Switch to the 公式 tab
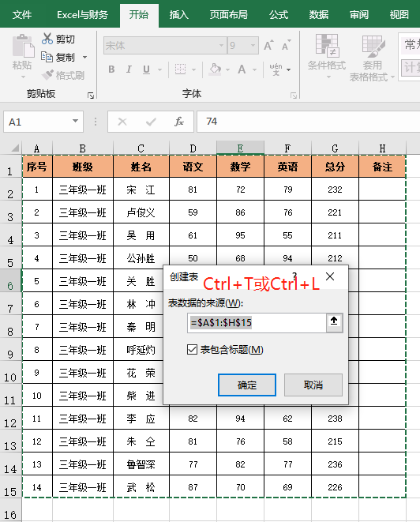420x522 pixels. [x=279, y=15]
